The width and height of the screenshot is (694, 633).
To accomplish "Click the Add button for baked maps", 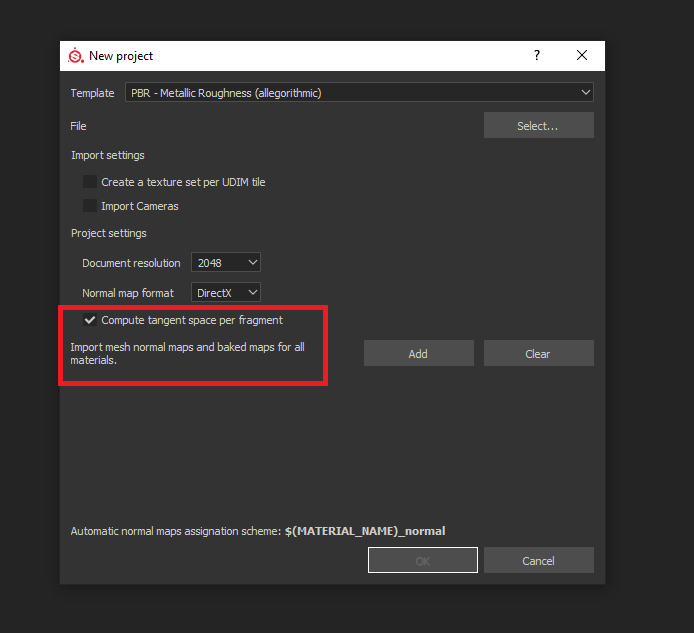I will pos(419,353).
